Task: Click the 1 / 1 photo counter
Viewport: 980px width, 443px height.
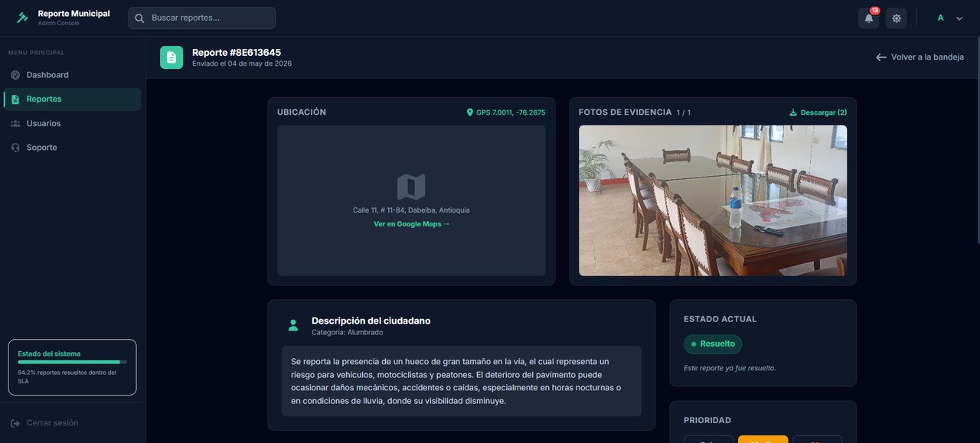Action: pyautogui.click(x=684, y=112)
